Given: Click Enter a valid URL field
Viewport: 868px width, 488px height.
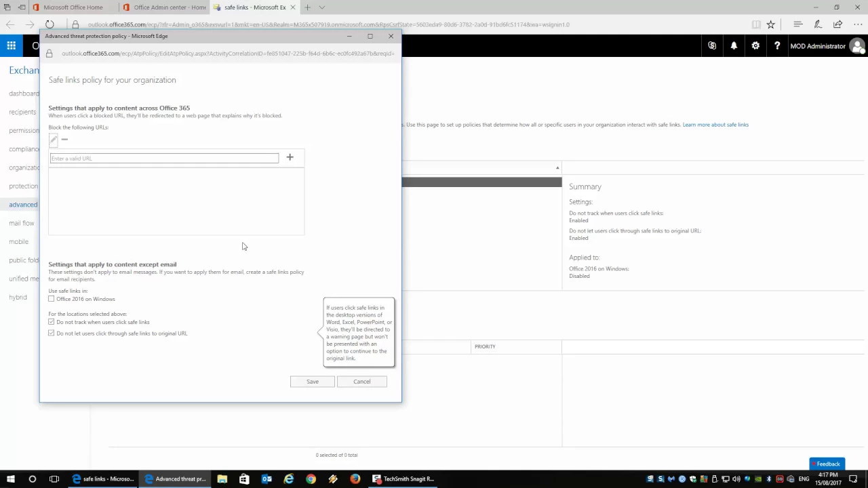Looking at the screenshot, I should pyautogui.click(x=164, y=159).
